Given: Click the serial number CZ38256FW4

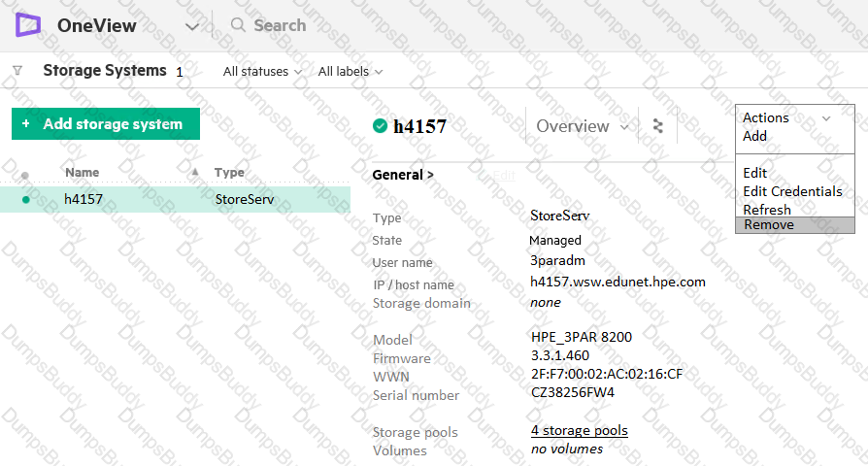Looking at the screenshot, I should point(573,392).
